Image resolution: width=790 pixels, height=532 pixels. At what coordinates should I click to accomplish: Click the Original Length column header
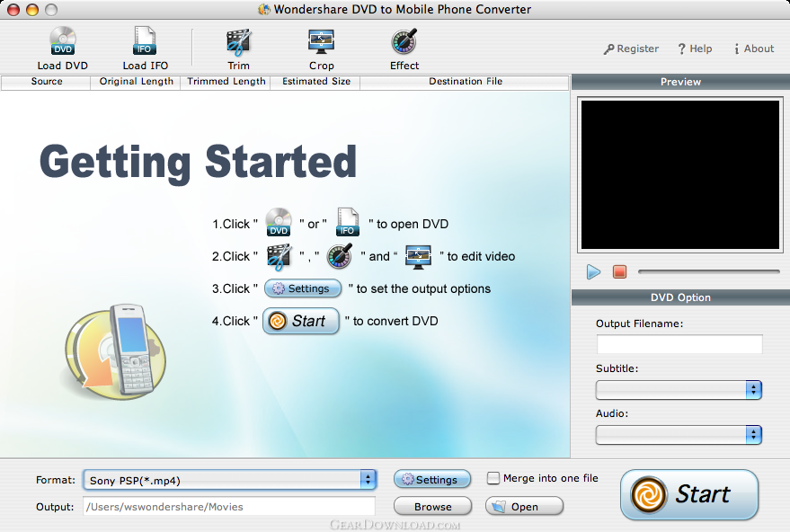(136, 82)
